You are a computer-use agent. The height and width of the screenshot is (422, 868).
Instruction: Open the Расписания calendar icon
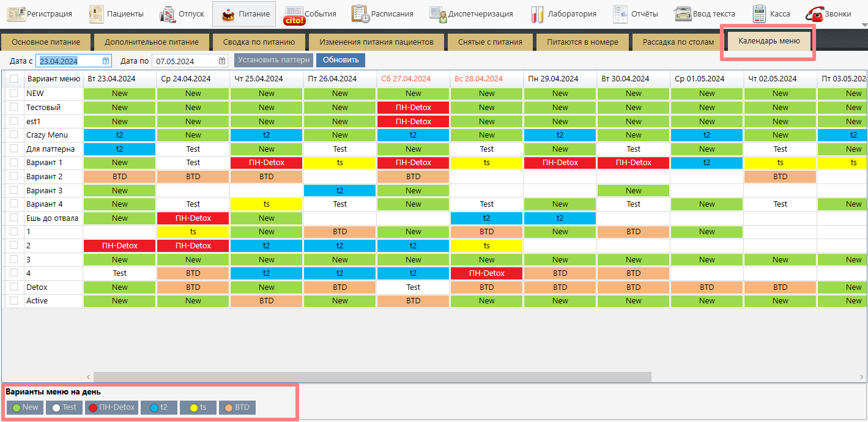pos(360,13)
